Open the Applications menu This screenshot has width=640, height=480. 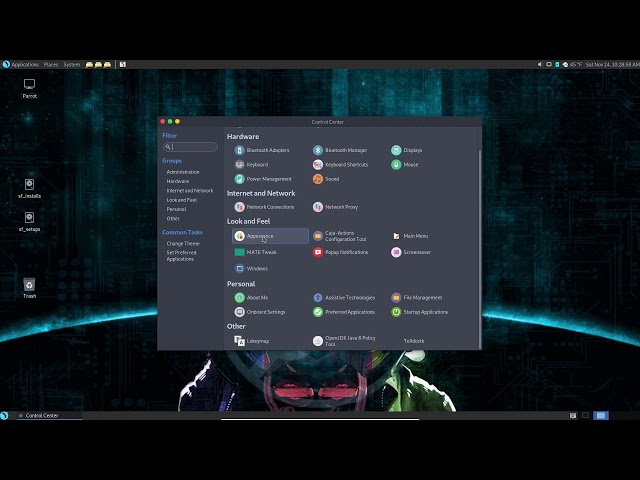tap(25, 64)
